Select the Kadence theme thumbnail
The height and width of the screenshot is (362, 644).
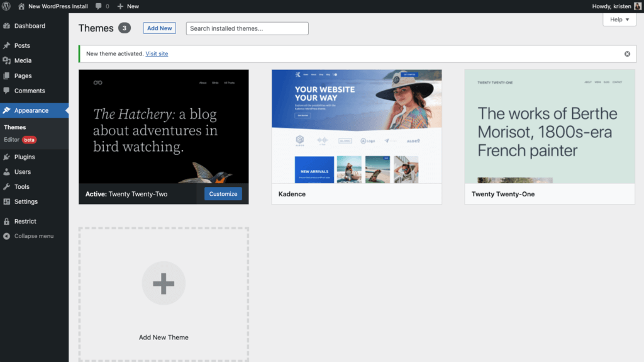(x=357, y=127)
